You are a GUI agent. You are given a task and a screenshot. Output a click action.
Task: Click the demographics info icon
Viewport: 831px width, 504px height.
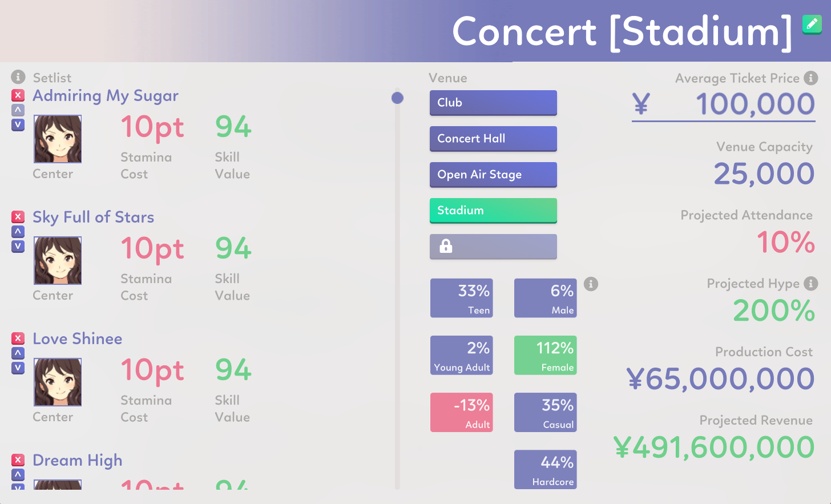coord(591,284)
